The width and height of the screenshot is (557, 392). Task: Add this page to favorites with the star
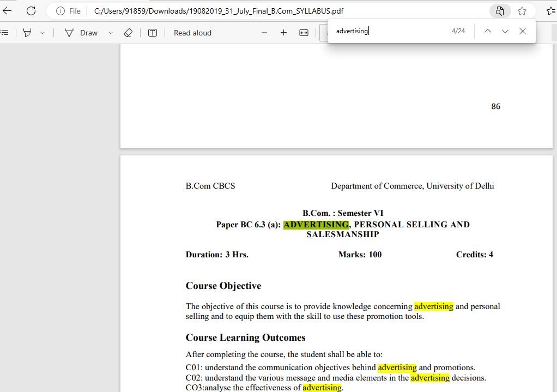click(522, 11)
